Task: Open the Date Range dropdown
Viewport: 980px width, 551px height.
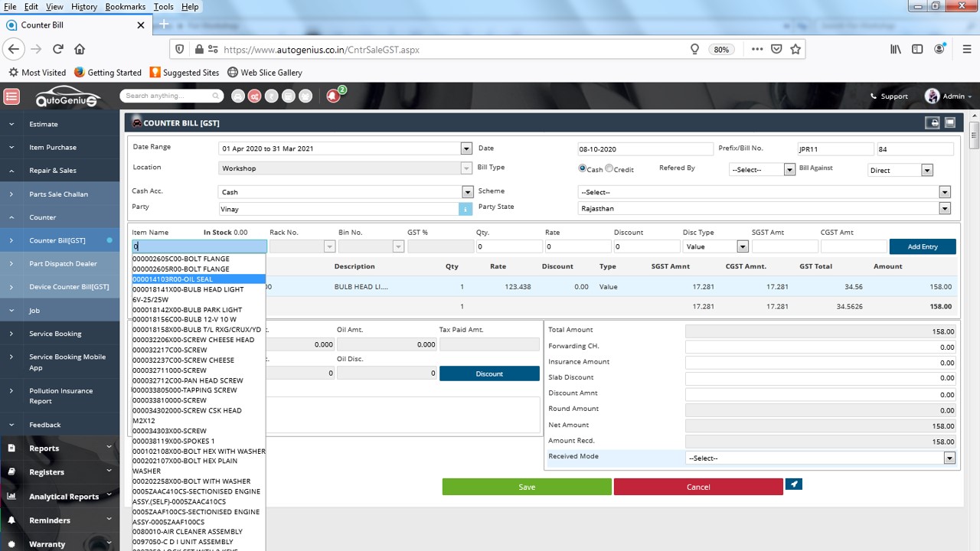Action: [465, 148]
